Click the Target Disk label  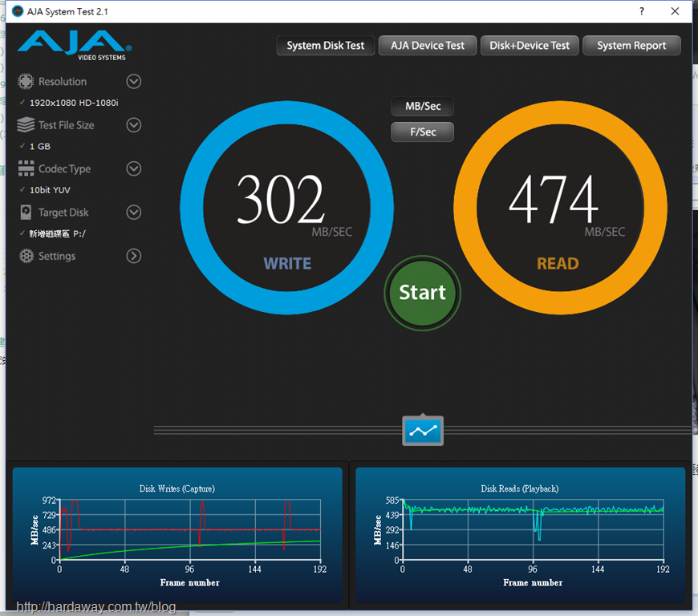[x=63, y=213]
